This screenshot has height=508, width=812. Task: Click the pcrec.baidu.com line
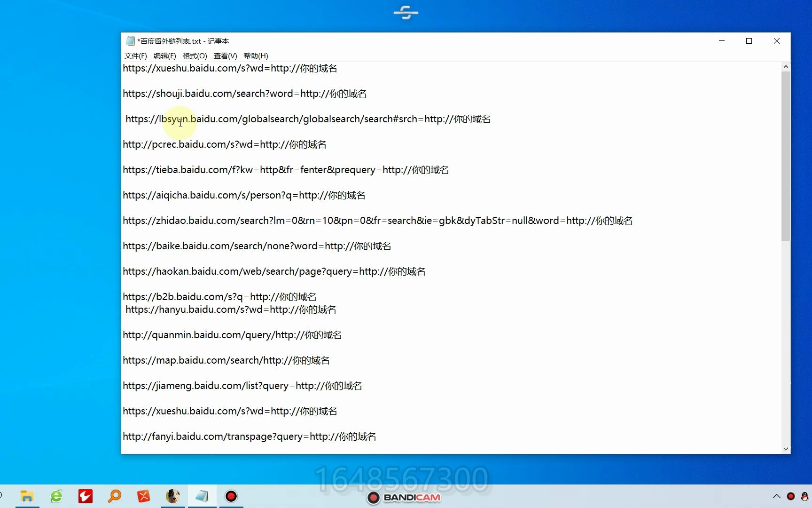tap(225, 144)
